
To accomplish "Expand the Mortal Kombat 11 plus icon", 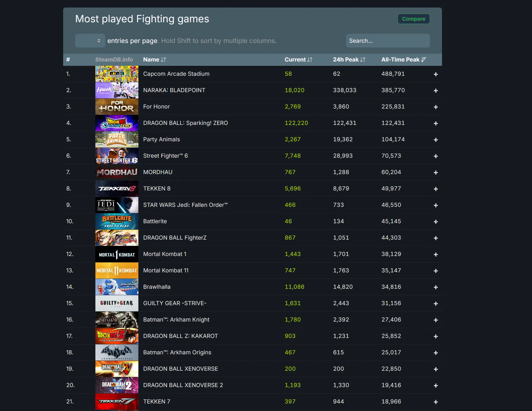I will [x=436, y=271].
